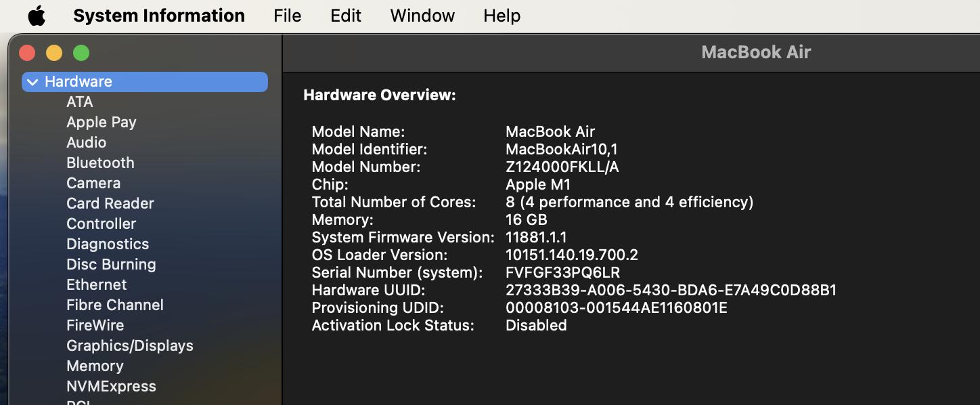Select Graphics/Displays in the sidebar
This screenshot has height=405, width=980.
130,345
